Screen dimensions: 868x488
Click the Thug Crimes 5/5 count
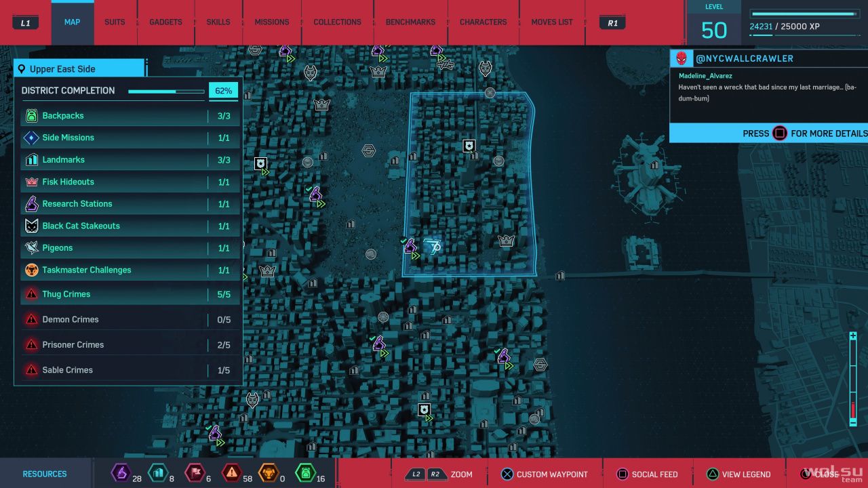(x=224, y=294)
